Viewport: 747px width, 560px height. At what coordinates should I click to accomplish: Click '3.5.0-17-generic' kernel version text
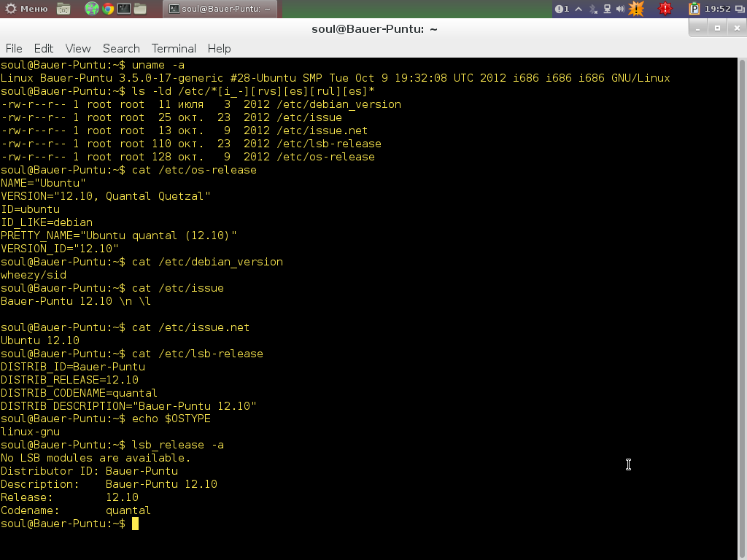(171, 78)
